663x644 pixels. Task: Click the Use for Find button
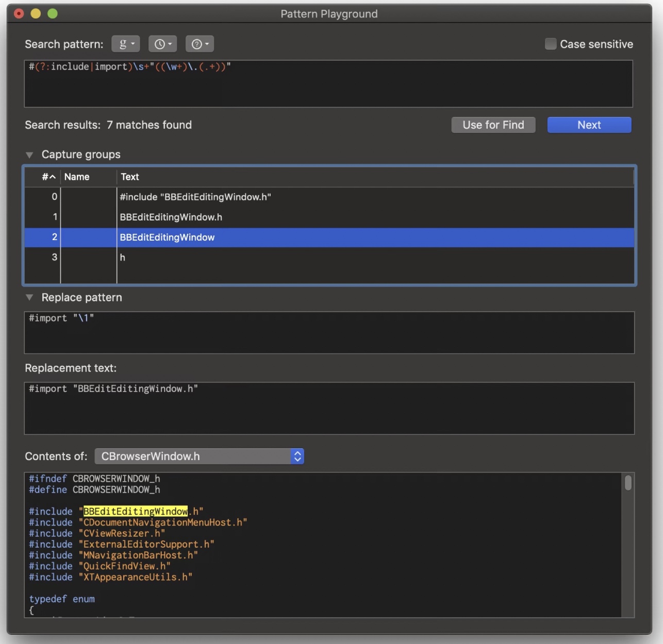click(493, 125)
